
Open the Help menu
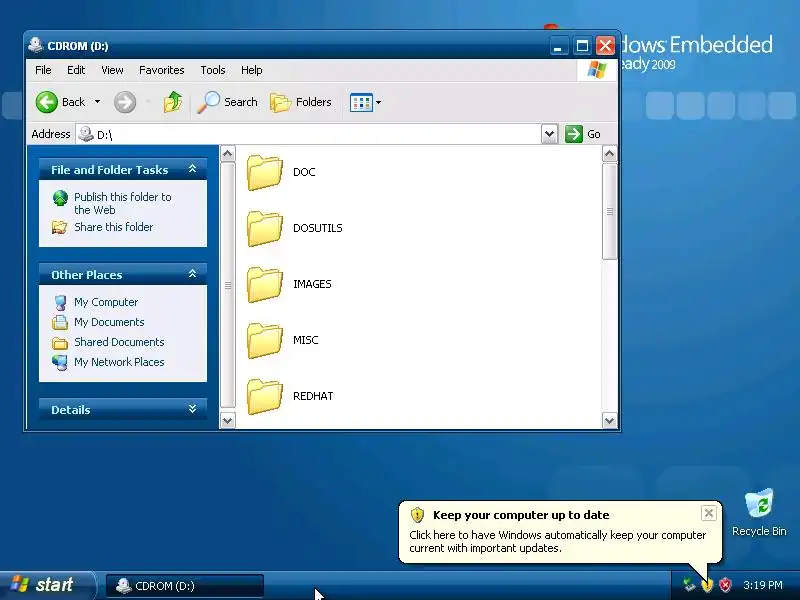pos(252,70)
